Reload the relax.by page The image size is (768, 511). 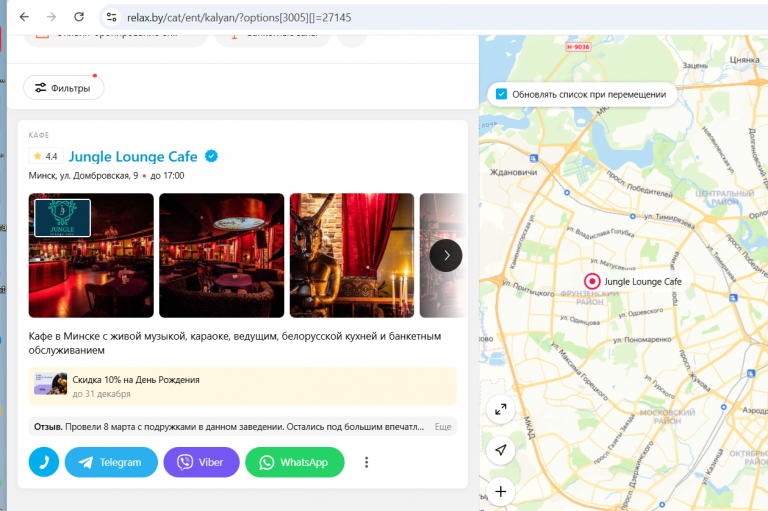click(79, 17)
